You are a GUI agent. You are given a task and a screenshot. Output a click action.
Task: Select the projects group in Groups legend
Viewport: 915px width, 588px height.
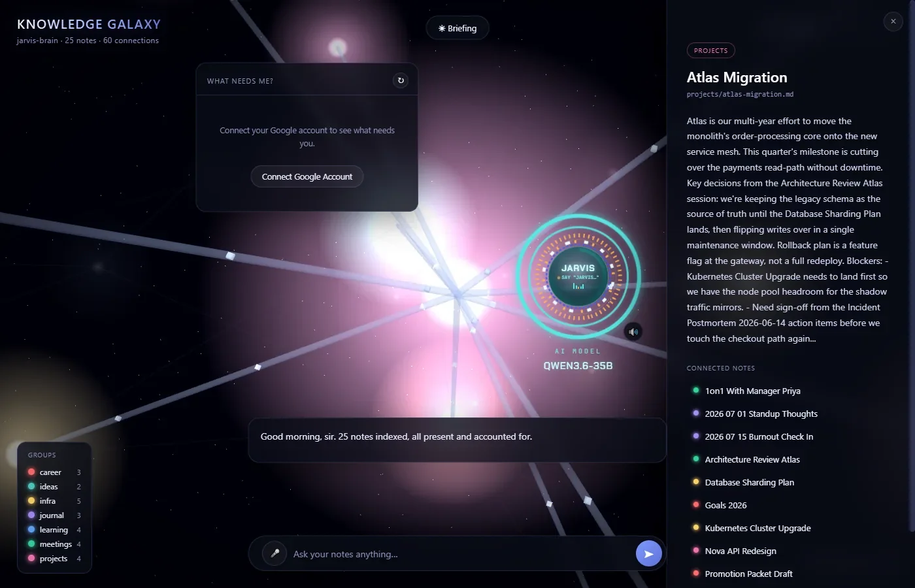[54, 558]
